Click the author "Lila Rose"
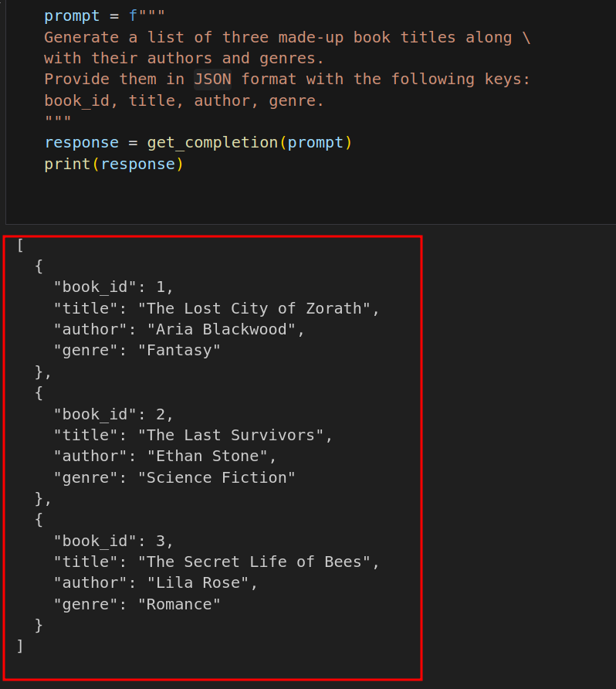Image resolution: width=616 pixels, height=689 pixels. click(x=198, y=583)
